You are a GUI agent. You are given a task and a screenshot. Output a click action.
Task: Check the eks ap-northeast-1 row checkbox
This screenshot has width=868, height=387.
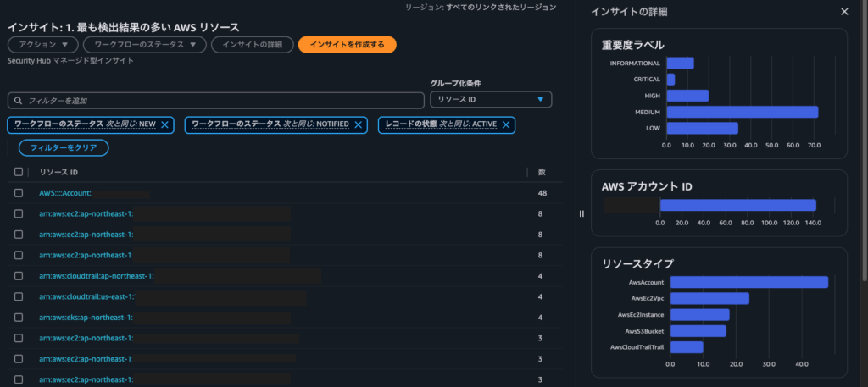pos(19,318)
